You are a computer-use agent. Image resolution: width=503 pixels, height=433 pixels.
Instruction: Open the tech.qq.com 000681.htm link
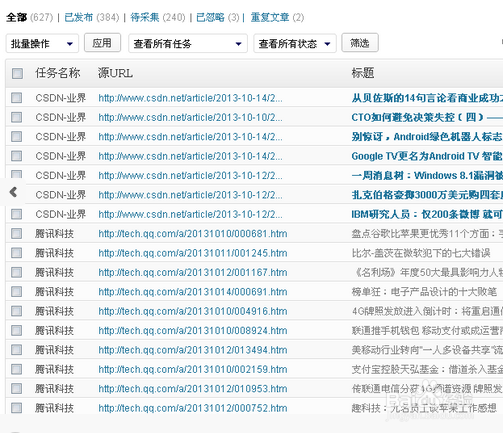pos(193,234)
